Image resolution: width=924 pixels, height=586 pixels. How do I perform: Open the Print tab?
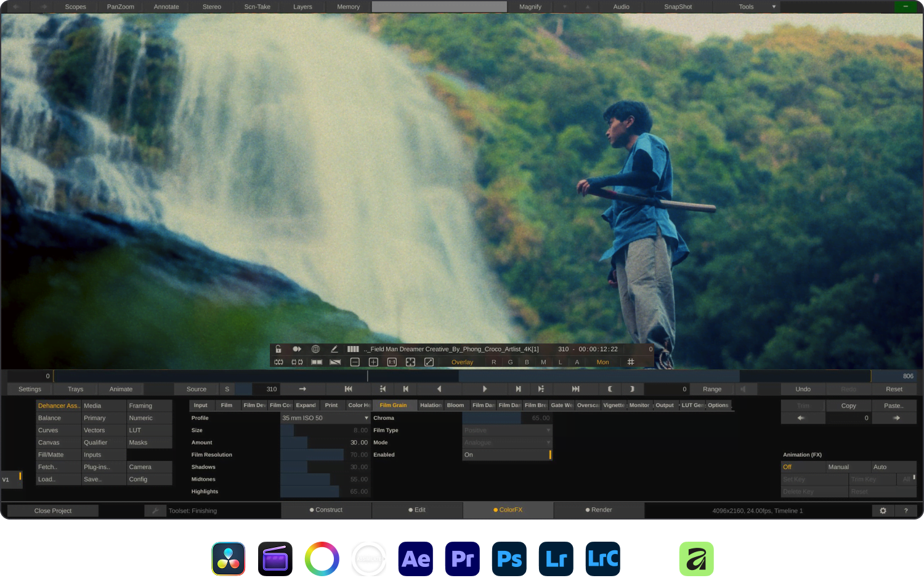pos(331,405)
